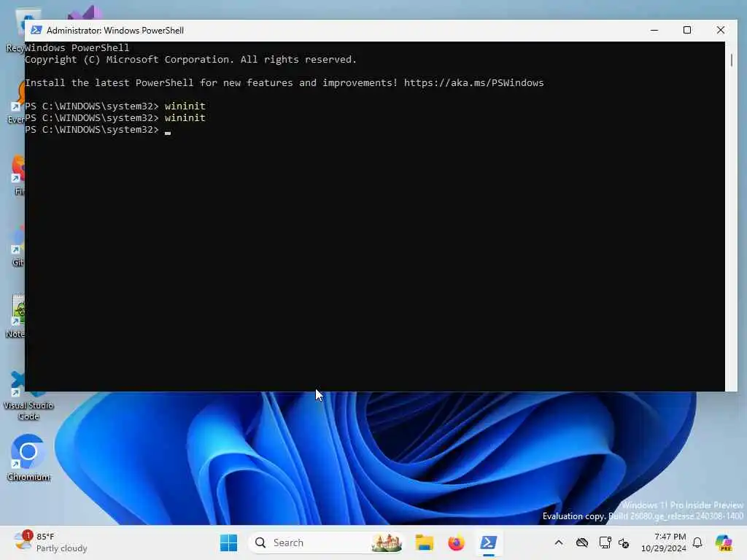Open the weather widget showing 85°F
Image resolution: width=747 pixels, height=560 pixels.
tap(50, 542)
